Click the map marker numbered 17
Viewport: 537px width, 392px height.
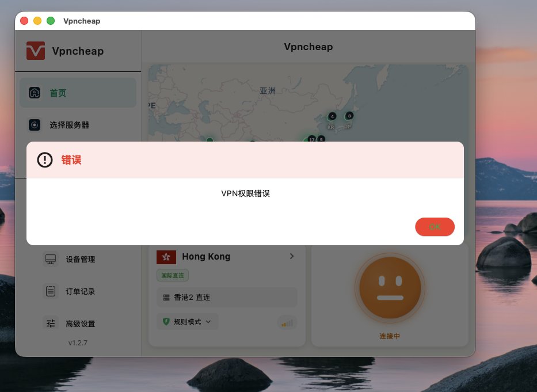[x=311, y=139]
